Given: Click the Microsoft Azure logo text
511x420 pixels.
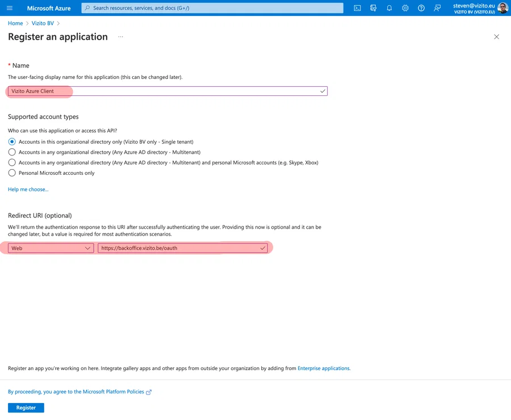Looking at the screenshot, I should pos(49,8).
